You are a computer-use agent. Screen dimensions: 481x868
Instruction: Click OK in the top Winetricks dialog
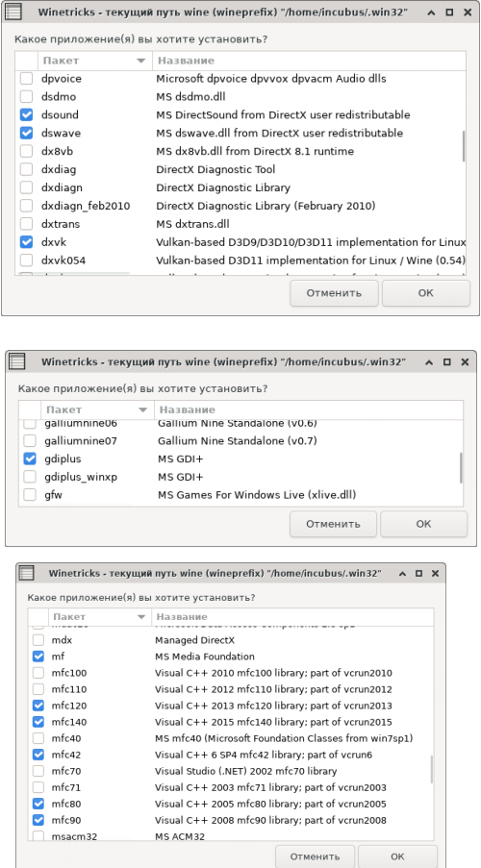[425, 293]
